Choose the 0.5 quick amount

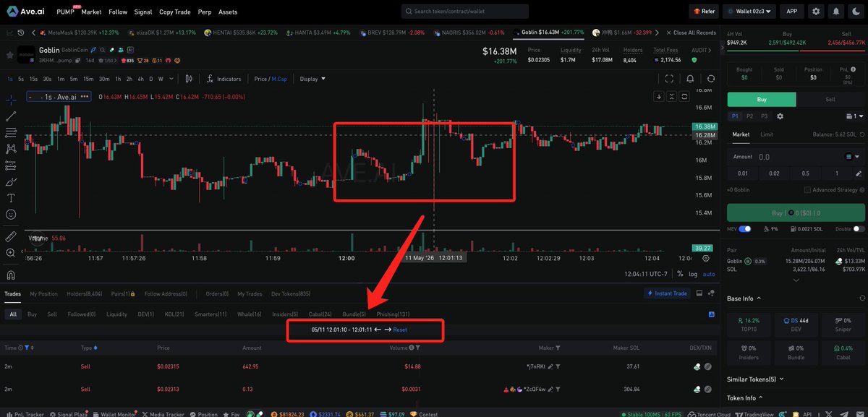(x=805, y=173)
